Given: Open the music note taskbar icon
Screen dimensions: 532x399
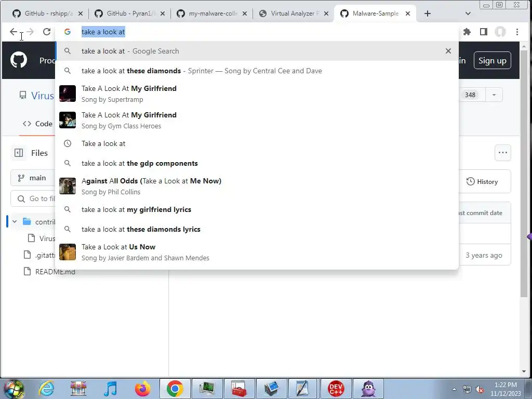Looking at the screenshot, I should [x=110, y=389].
